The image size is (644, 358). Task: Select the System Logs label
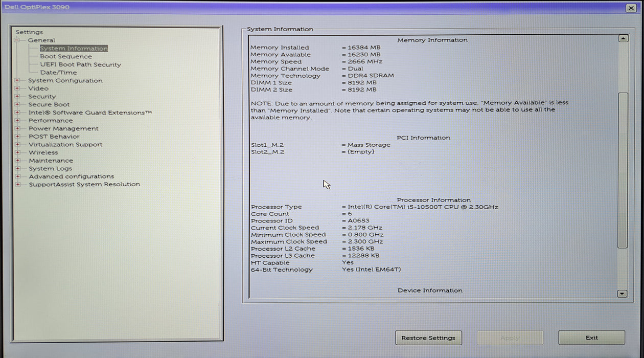[x=50, y=169]
